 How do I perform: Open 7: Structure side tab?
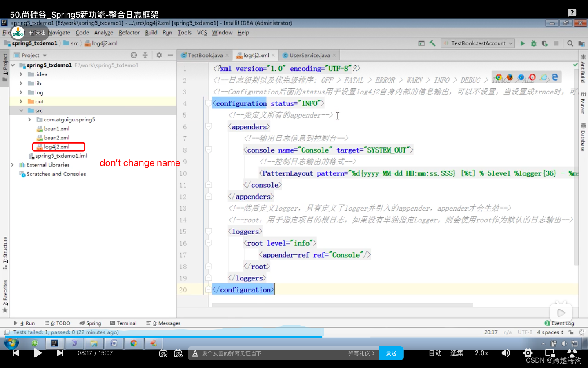coord(5,253)
